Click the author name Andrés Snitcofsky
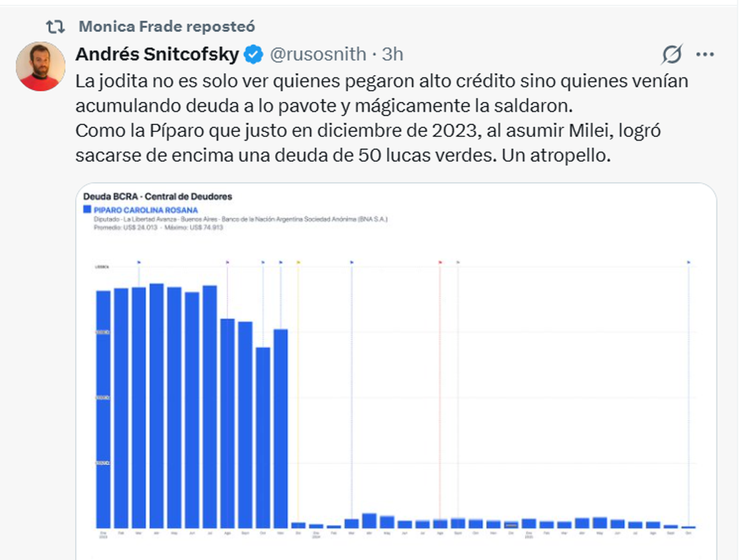The height and width of the screenshot is (560, 750). pos(157,54)
